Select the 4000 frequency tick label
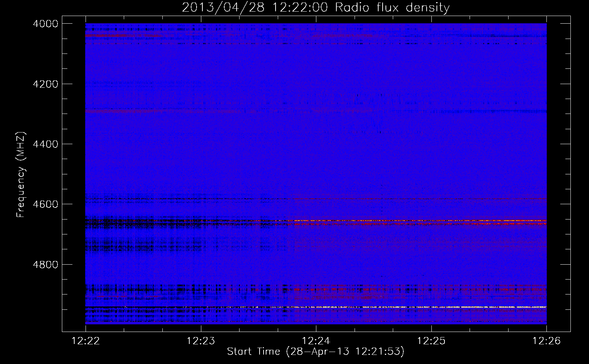Viewport: 589px width, 364px height. coord(46,24)
